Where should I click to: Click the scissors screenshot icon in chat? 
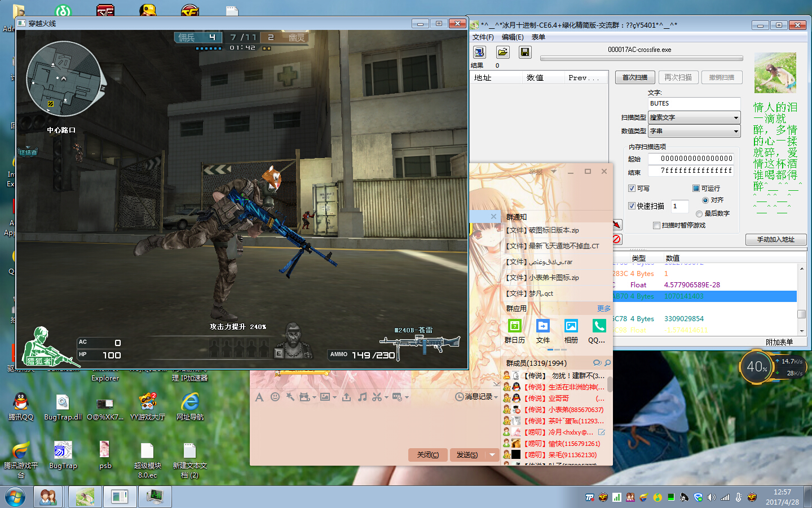tap(377, 397)
